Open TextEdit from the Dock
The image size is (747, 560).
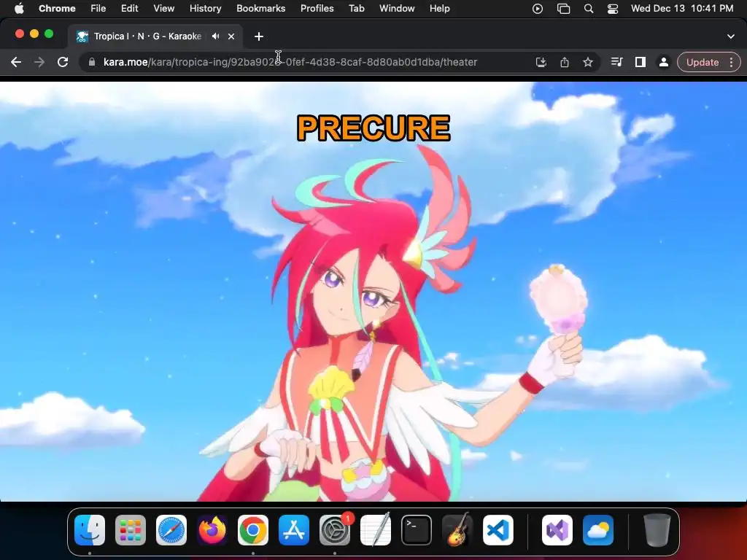376,529
